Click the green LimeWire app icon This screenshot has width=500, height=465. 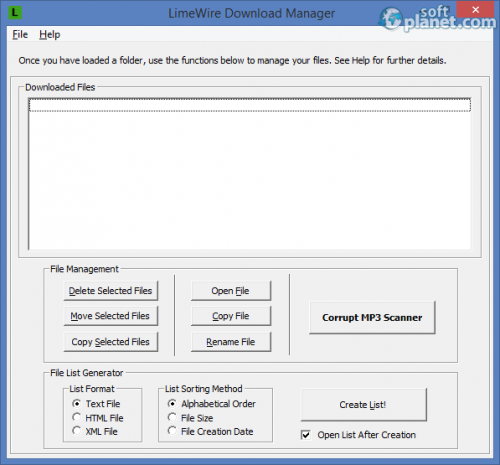pos(14,13)
